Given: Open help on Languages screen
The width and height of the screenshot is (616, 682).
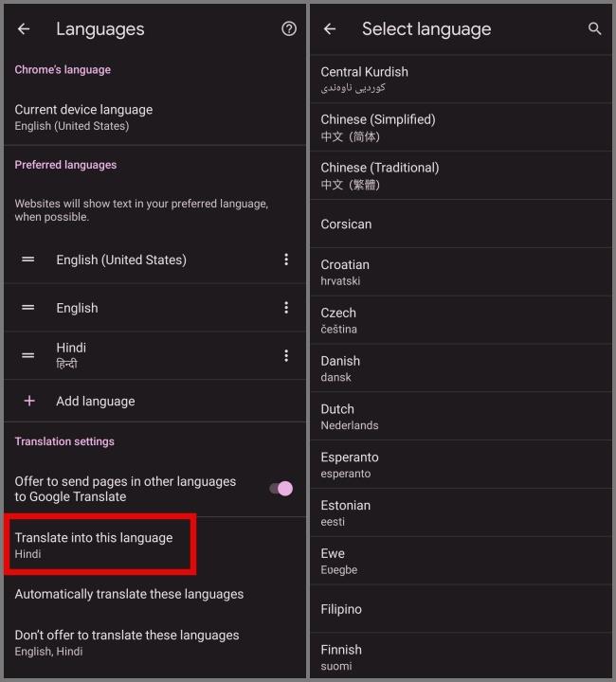Looking at the screenshot, I should coord(289,29).
